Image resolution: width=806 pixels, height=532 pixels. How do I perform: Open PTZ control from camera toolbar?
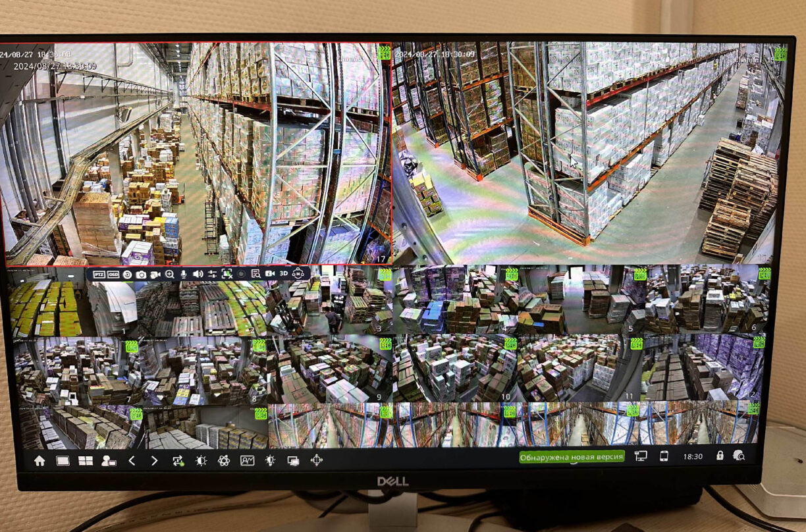click(x=98, y=274)
